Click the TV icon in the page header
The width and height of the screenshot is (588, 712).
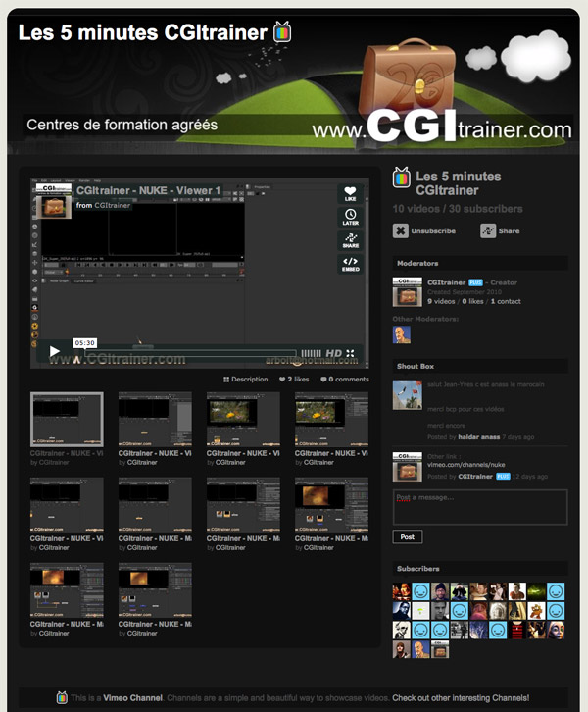coord(282,31)
